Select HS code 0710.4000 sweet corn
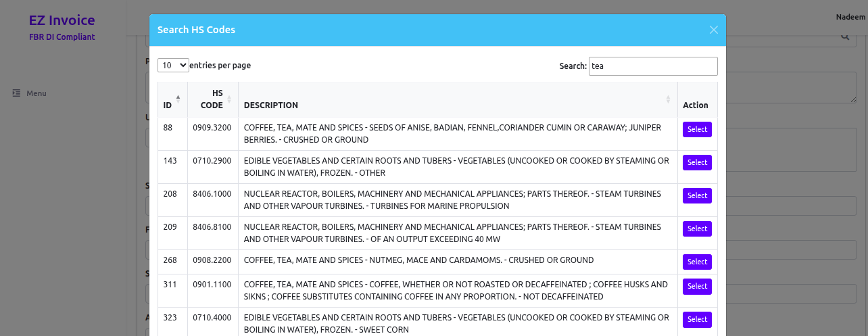 tap(697, 319)
